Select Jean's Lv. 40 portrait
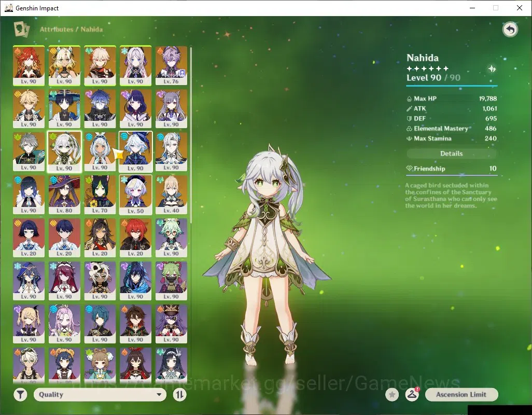Image resolution: width=532 pixels, height=415 pixels. pos(171,195)
